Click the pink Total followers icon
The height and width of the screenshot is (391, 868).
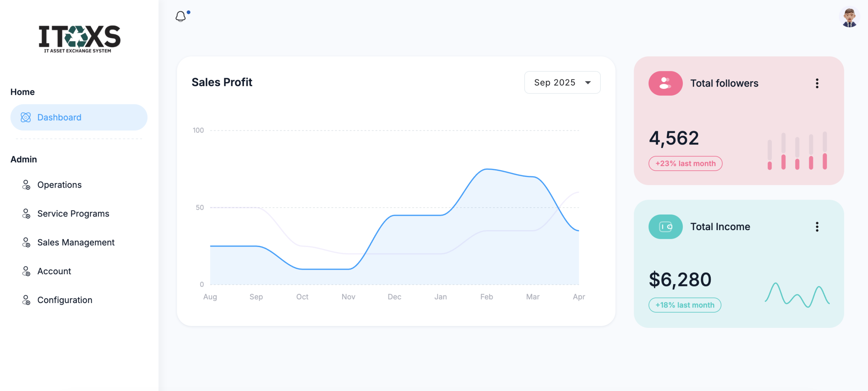click(665, 83)
